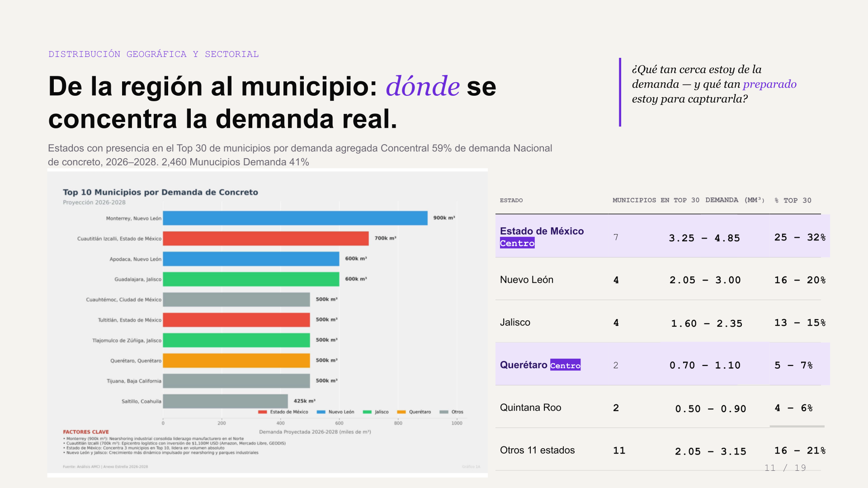This screenshot has height=488, width=868.
Task: Click the '2.05 – 3.00' demand cell
Action: coord(705,280)
